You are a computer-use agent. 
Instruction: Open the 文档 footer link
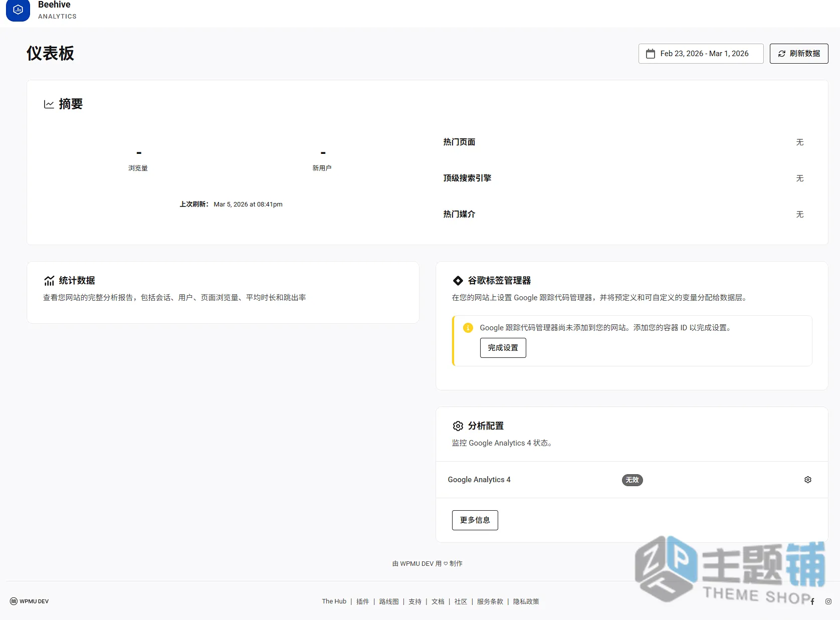(438, 601)
